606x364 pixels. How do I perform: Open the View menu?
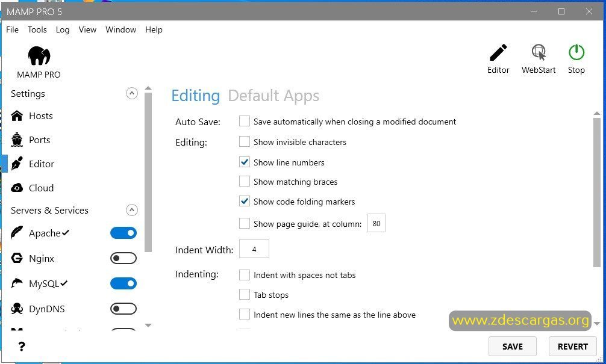coord(87,29)
